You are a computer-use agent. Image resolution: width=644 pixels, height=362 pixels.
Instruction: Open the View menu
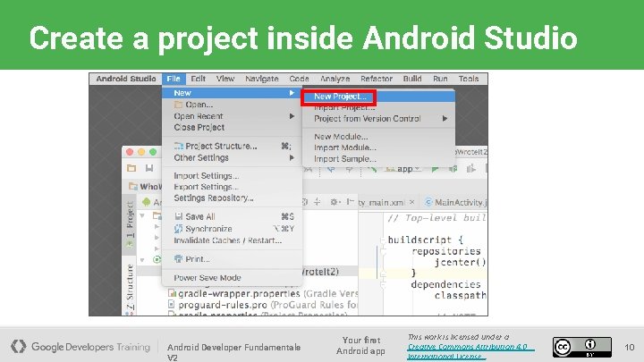[x=225, y=79]
